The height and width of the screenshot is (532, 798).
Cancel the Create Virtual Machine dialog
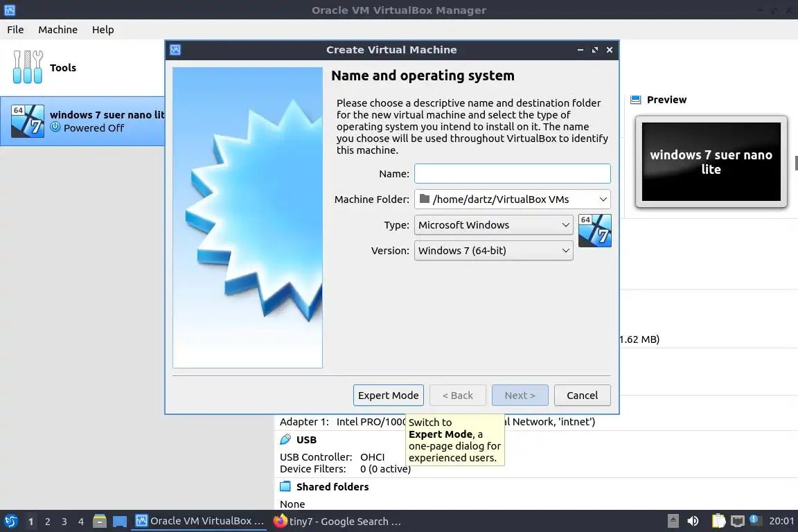click(582, 396)
